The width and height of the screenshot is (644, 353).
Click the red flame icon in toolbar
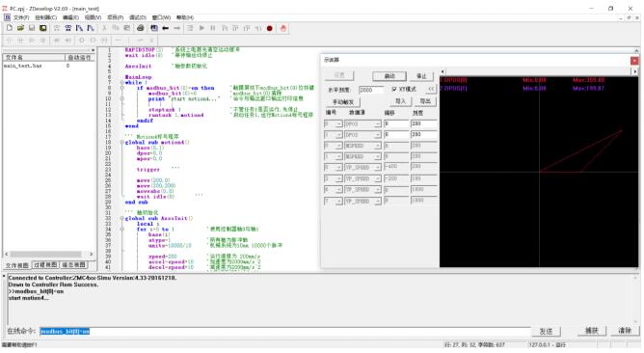point(283,28)
